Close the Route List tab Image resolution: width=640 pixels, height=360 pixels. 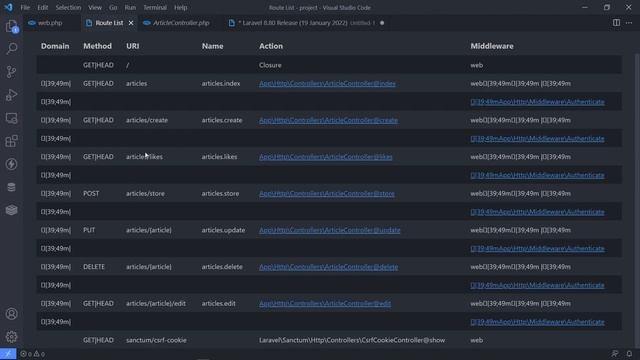click(131, 23)
